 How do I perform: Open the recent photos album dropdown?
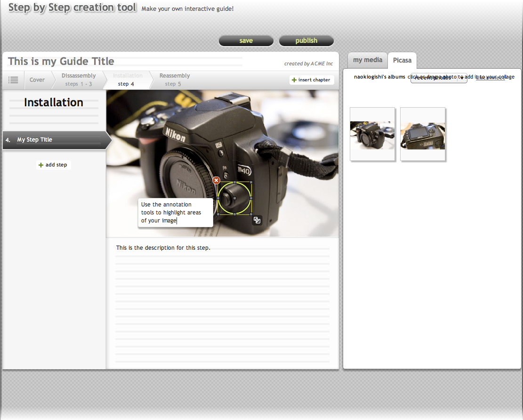tap(439, 78)
